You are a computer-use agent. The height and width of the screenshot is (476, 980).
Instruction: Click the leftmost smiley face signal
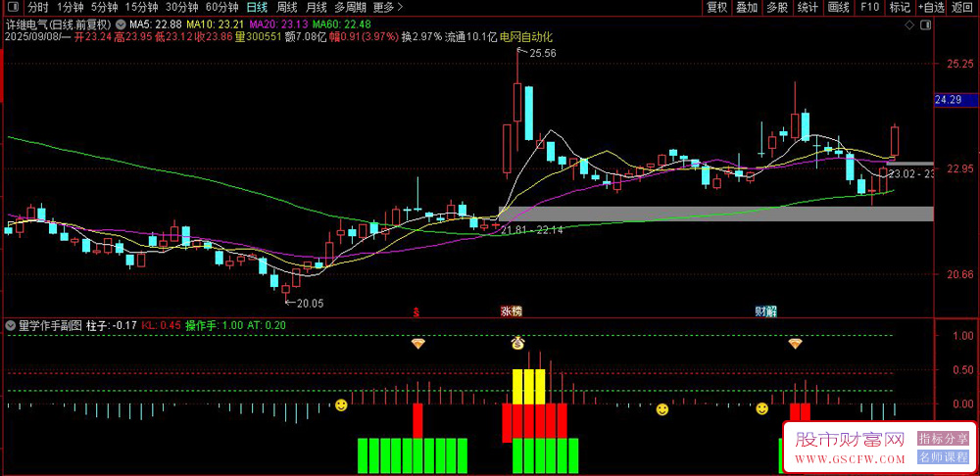click(x=341, y=405)
